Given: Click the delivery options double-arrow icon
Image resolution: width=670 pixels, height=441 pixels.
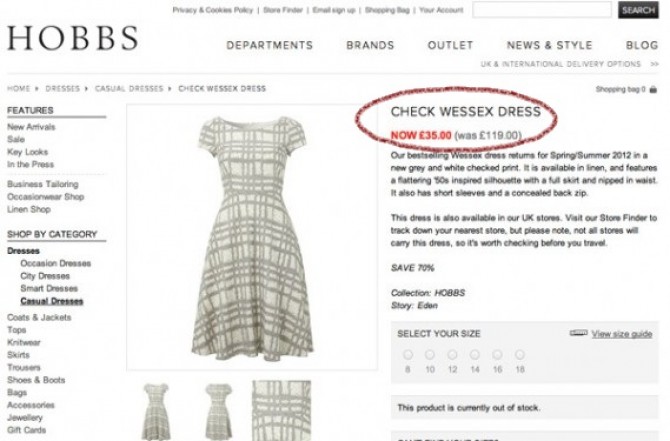Looking at the screenshot, I should (x=655, y=64).
